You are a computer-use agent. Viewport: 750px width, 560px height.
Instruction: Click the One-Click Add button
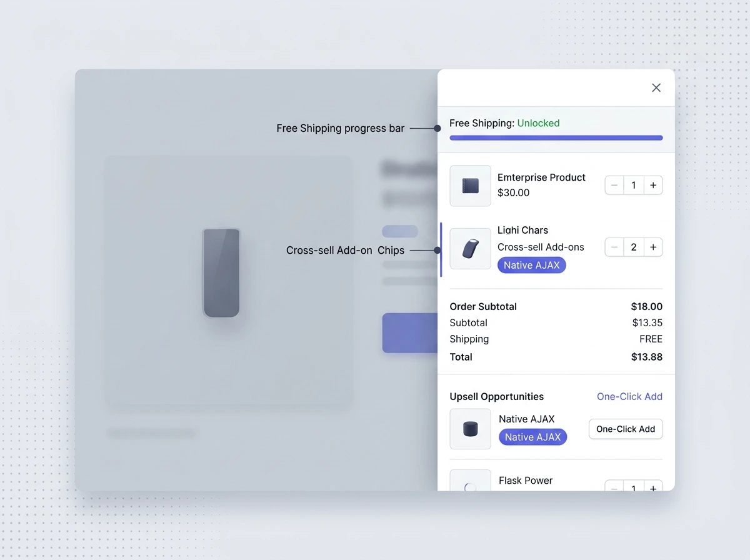point(626,429)
